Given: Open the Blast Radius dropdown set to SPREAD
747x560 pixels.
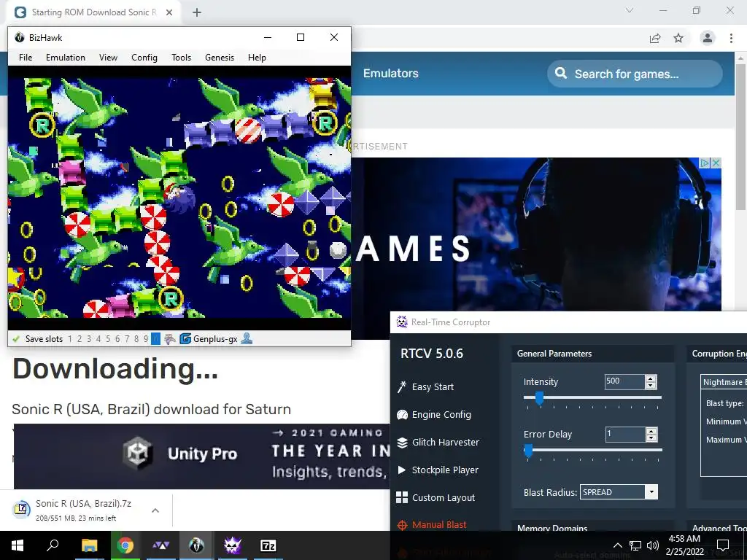Looking at the screenshot, I should pos(619,492).
